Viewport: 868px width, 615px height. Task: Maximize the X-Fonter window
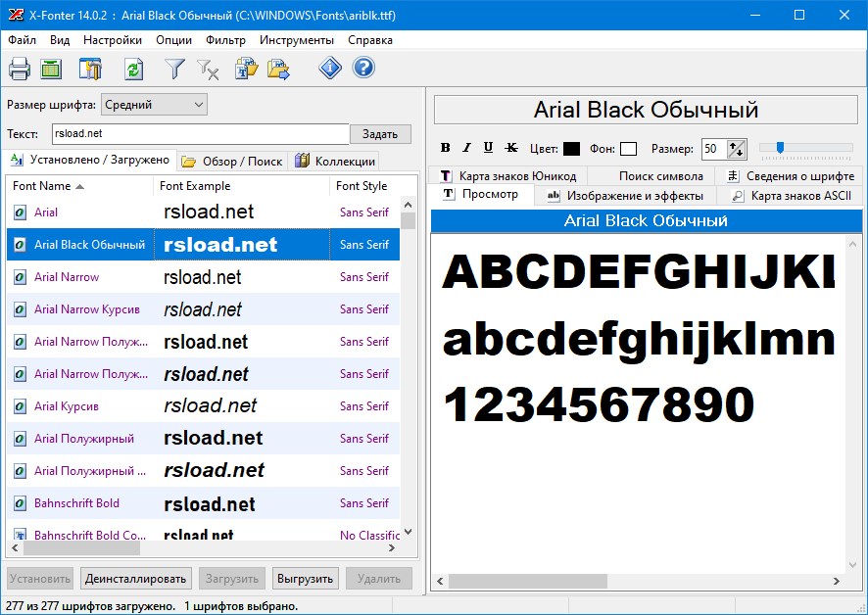point(799,15)
